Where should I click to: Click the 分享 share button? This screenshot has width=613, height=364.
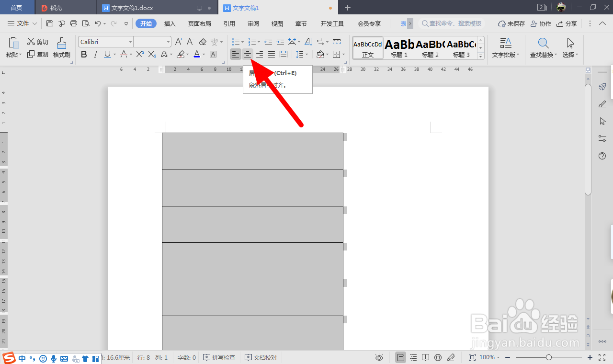pyautogui.click(x=567, y=23)
